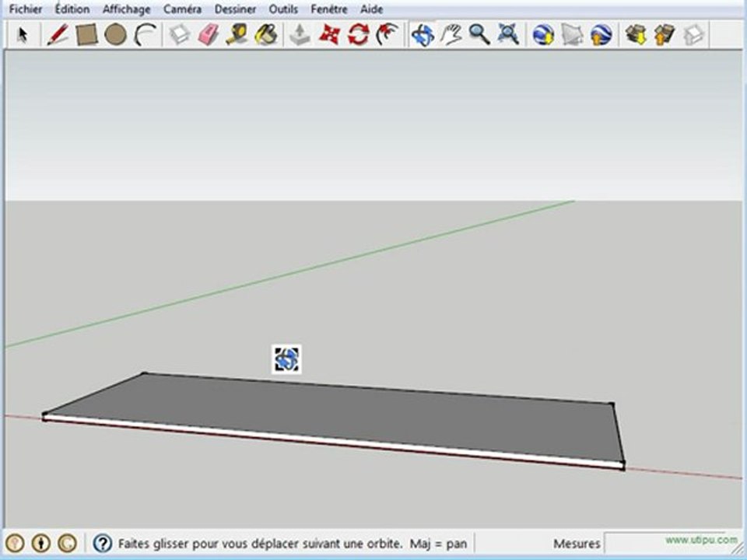This screenshot has height=560, width=747.
Task: Open the Caméra menu
Action: (x=182, y=9)
